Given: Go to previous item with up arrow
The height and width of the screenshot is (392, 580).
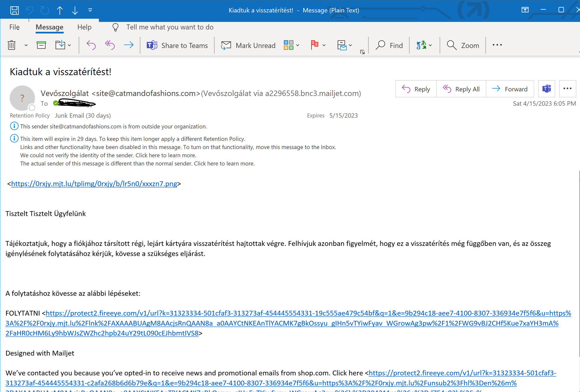Looking at the screenshot, I should (60, 10).
